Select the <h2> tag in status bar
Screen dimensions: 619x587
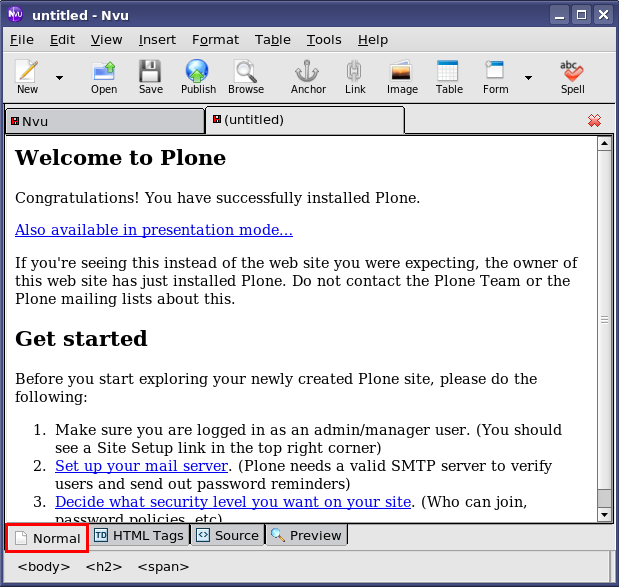pos(104,567)
